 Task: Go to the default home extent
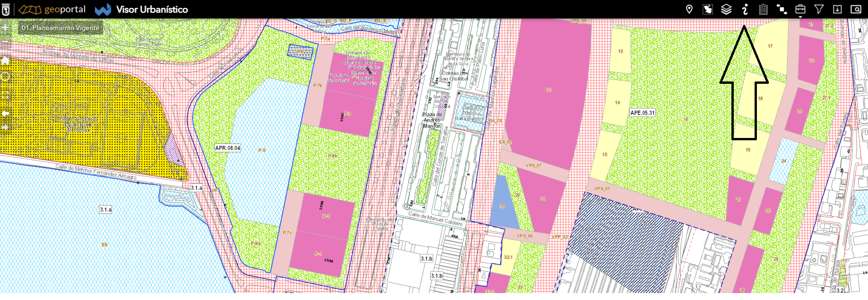click(5, 60)
